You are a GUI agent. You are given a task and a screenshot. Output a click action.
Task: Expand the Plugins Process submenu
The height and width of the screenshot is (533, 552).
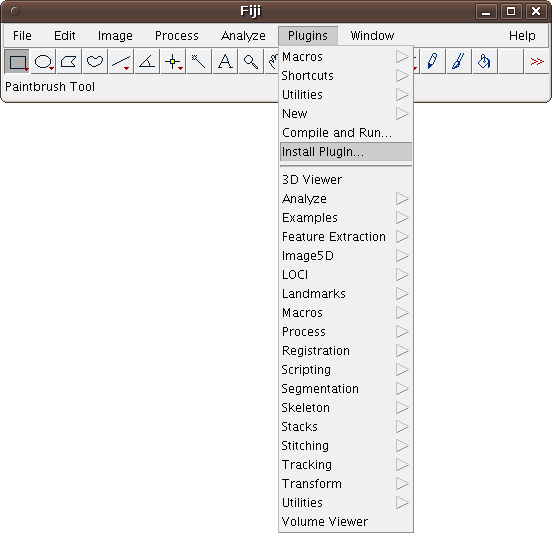pyautogui.click(x=346, y=332)
